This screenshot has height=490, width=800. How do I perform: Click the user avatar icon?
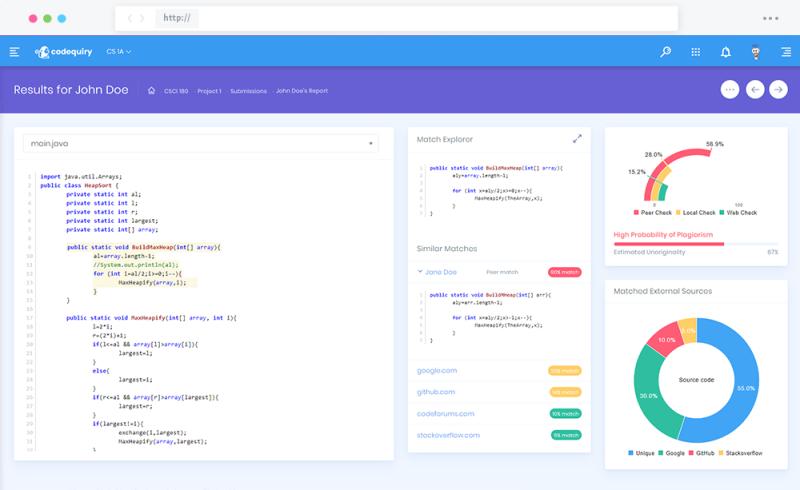755,52
